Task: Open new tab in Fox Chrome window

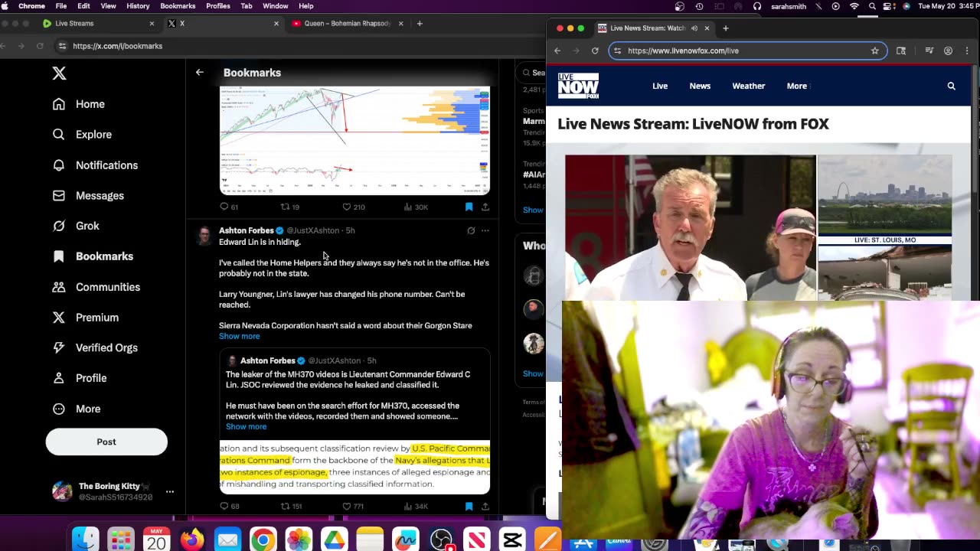Action: [726, 28]
